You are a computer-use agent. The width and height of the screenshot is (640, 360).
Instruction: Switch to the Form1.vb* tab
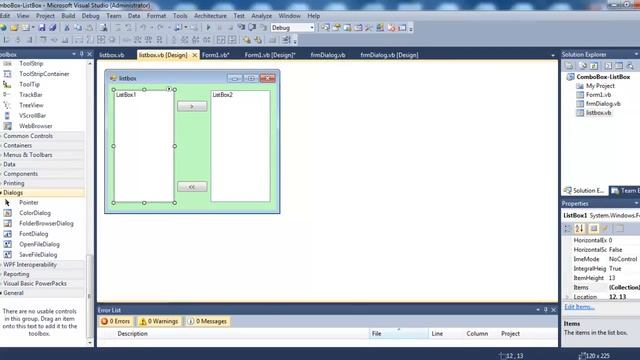(x=216, y=55)
